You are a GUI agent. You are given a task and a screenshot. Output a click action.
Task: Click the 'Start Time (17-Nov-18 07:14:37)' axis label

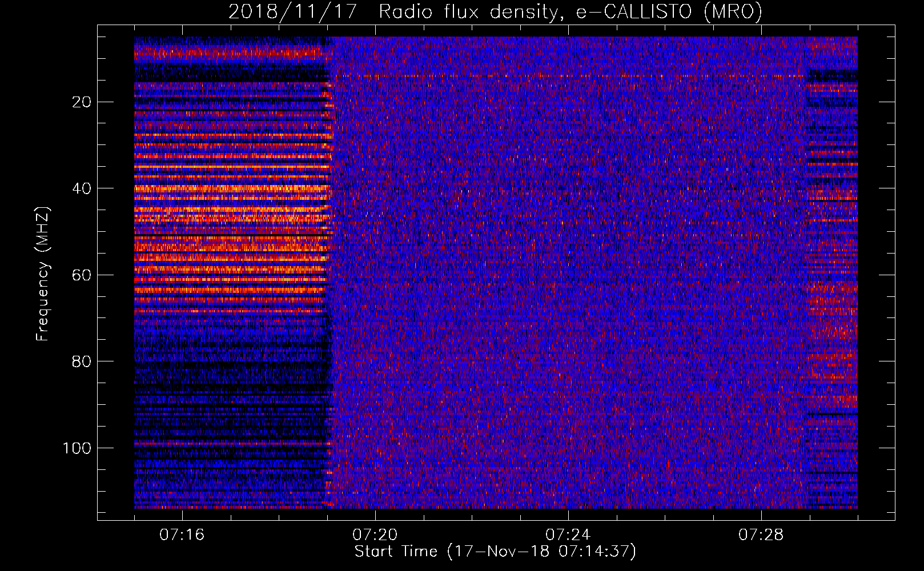(x=495, y=552)
